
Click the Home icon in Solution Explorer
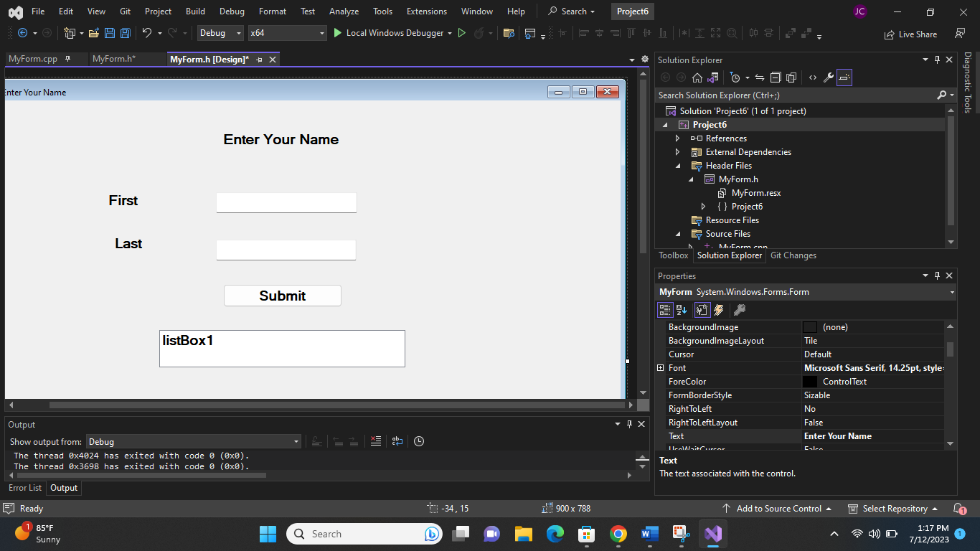(x=697, y=77)
